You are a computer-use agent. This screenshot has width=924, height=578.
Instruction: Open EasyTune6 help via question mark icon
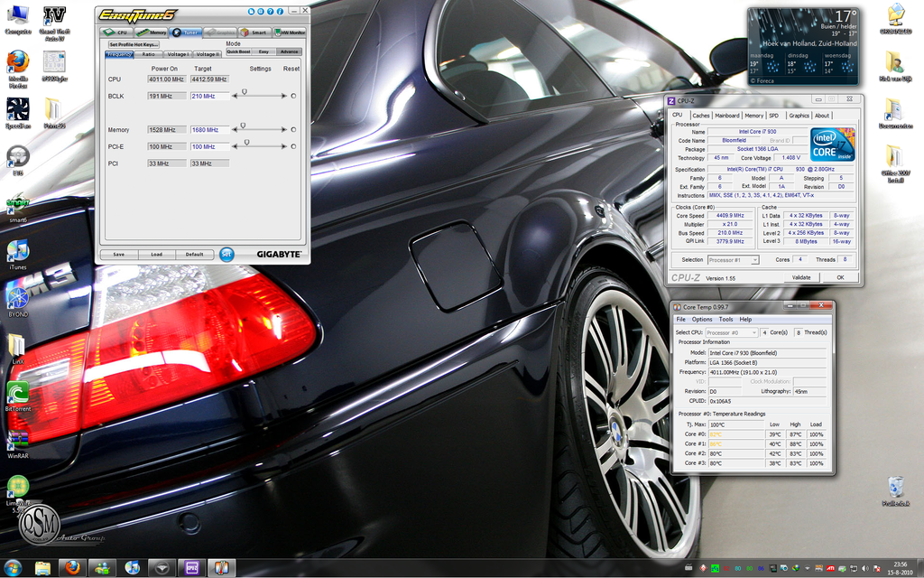[x=269, y=12]
